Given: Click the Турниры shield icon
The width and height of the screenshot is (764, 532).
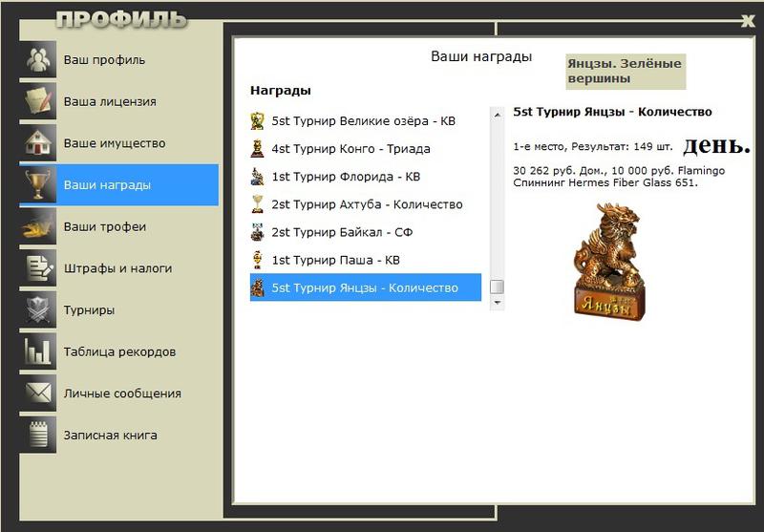Looking at the screenshot, I should [38, 309].
